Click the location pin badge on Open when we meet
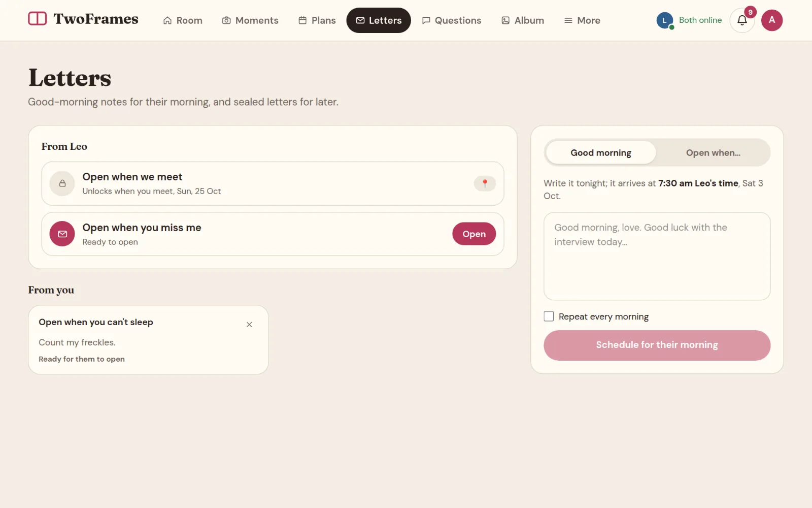The height and width of the screenshot is (508, 812). point(485,183)
